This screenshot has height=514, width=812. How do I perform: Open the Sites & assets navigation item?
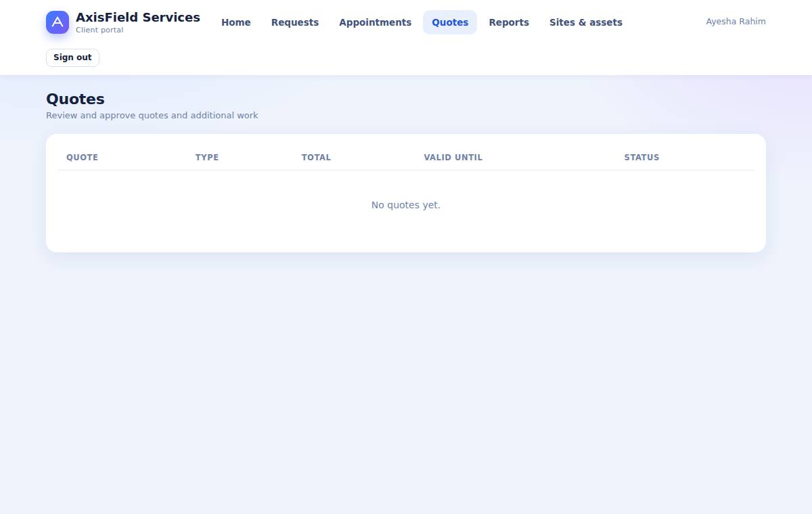[586, 22]
